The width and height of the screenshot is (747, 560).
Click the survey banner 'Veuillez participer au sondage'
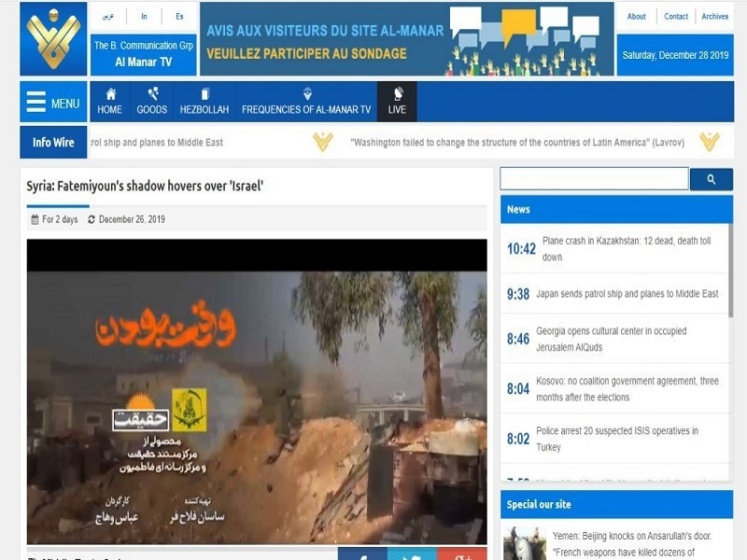pyautogui.click(x=407, y=38)
